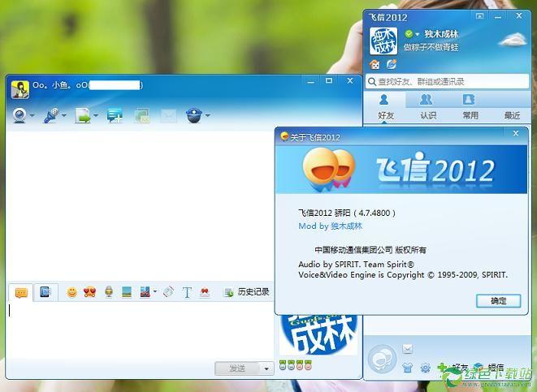
Task: Switch to the 好友 friends tab
Action: tap(385, 107)
